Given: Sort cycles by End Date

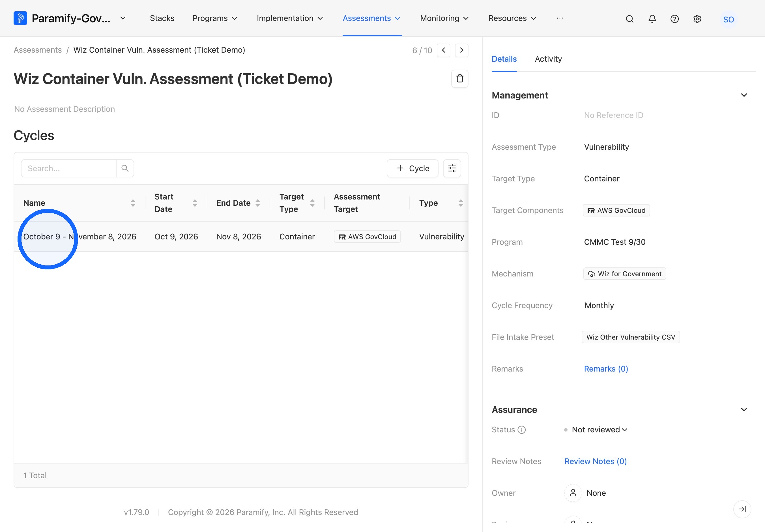Looking at the screenshot, I should tap(257, 203).
